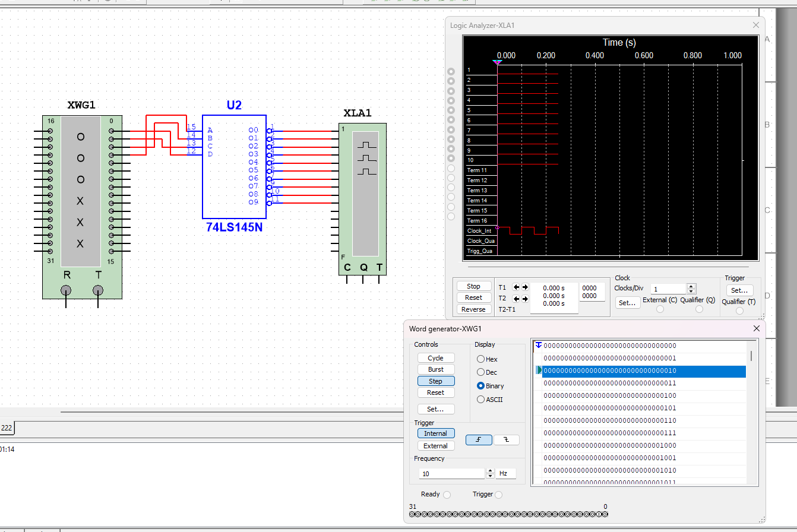The image size is (797, 532).
Task: Click the Clocks/Div input field
Action: point(669,289)
